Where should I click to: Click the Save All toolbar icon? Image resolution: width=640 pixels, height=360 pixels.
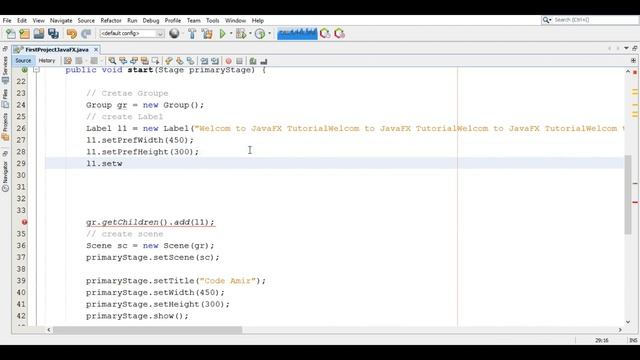pos(53,34)
